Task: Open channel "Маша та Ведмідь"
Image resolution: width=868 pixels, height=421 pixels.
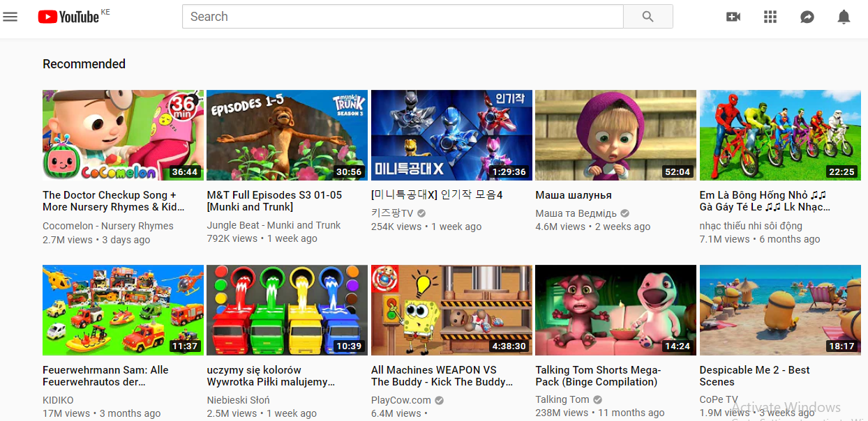Action: point(576,213)
